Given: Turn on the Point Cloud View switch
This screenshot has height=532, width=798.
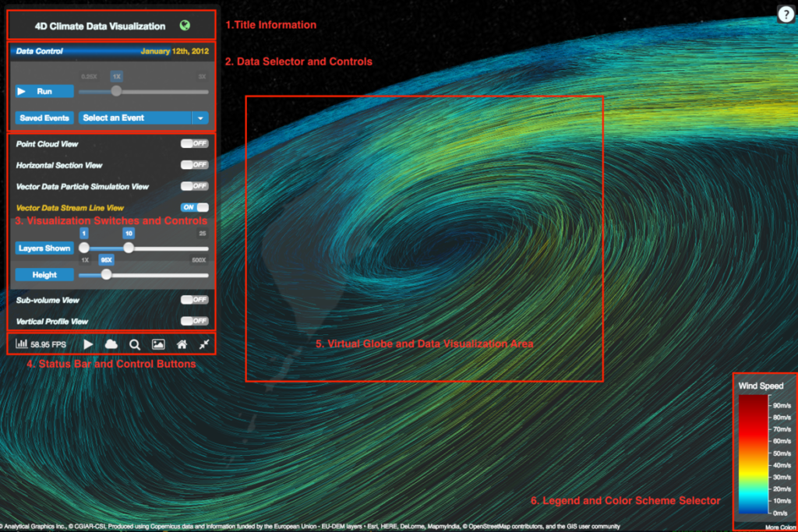Looking at the screenshot, I should pyautogui.click(x=194, y=143).
